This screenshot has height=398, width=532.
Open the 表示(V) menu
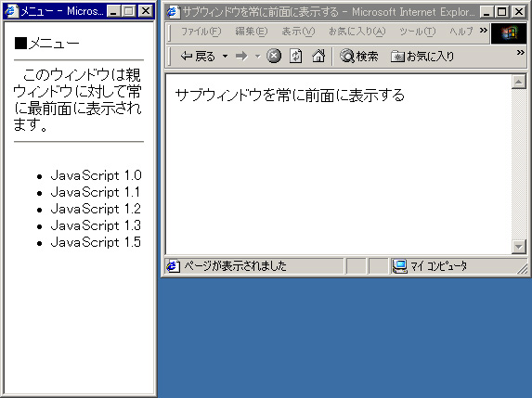[x=298, y=32]
